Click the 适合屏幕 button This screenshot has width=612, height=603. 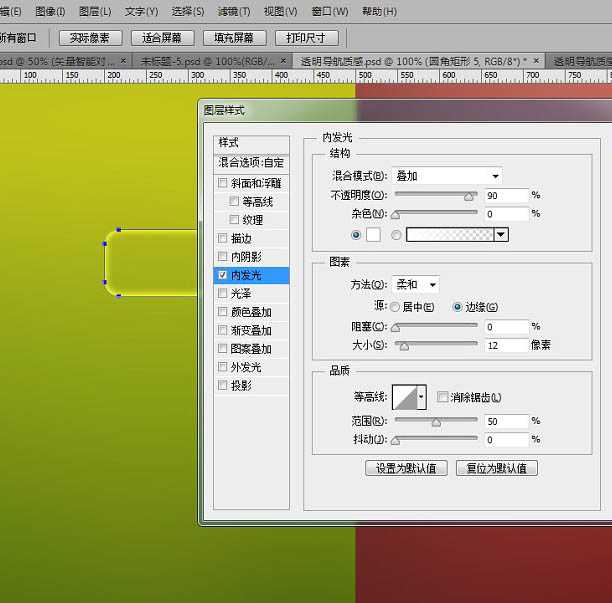pyautogui.click(x=162, y=38)
